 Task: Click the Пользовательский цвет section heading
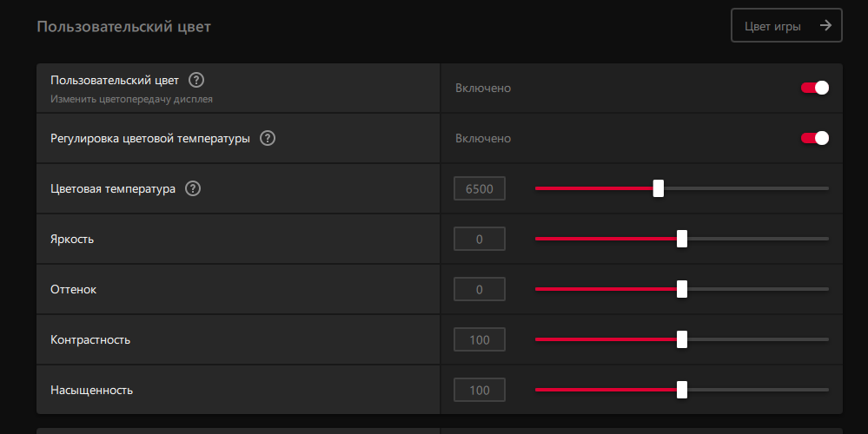pos(123,27)
